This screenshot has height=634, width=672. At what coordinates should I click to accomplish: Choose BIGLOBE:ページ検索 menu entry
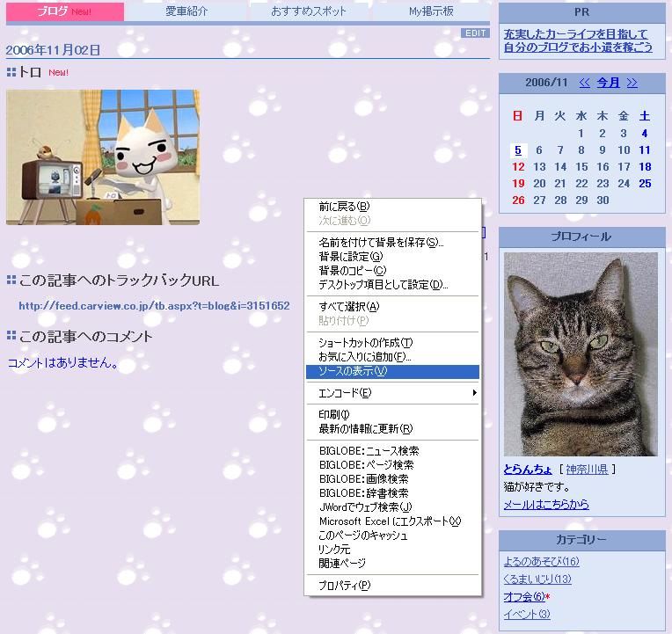pos(392,465)
